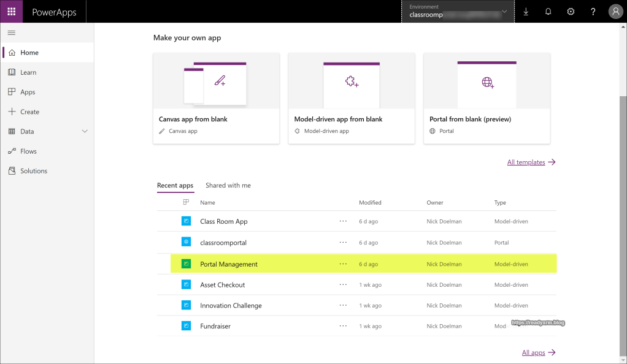Viewport: 627px width, 364px height.
Task: Switch to the Shared with me tab
Action: click(x=228, y=185)
